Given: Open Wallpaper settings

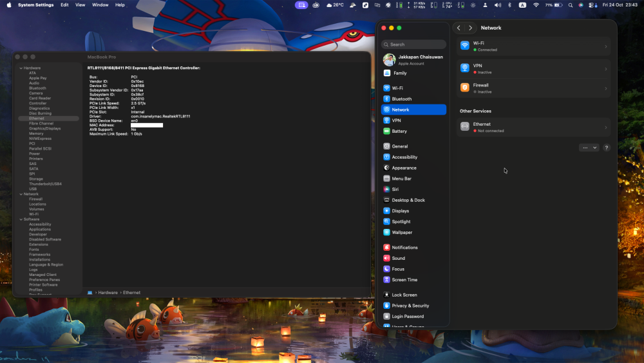Looking at the screenshot, I should (x=413, y=232).
